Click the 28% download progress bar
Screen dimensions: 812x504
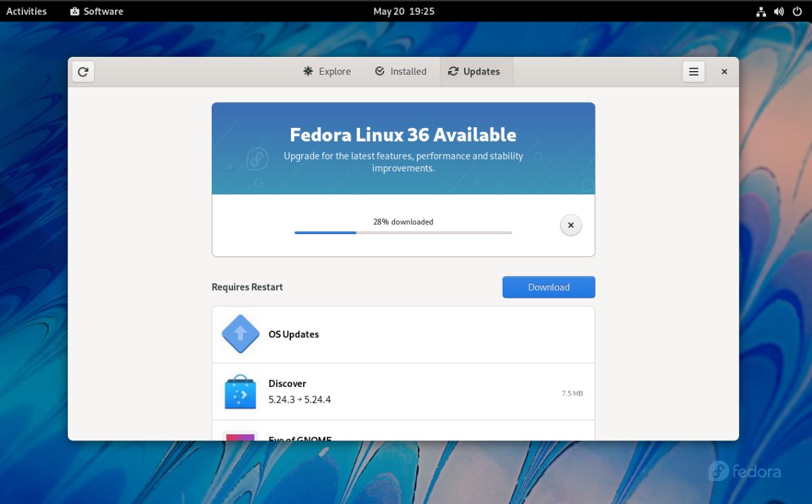[x=403, y=232]
